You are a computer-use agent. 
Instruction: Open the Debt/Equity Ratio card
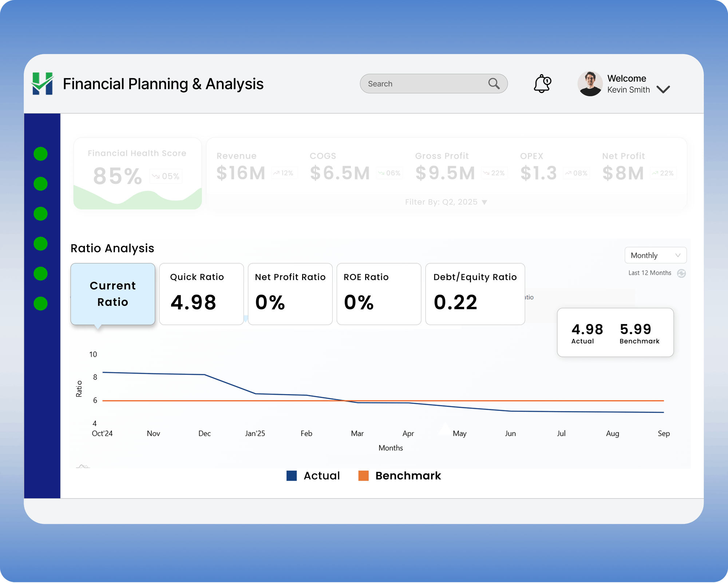pos(475,294)
